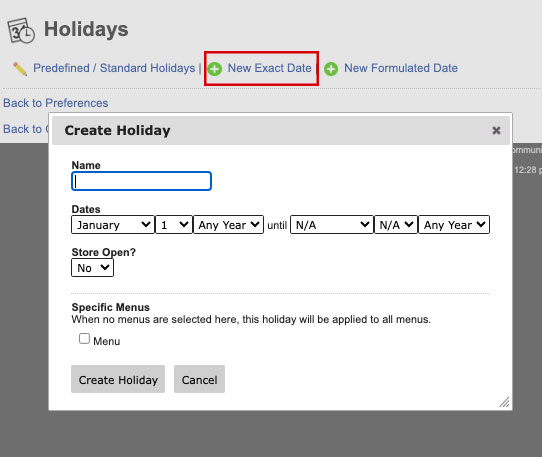This screenshot has width=542, height=457.
Task: Focus the holiday Name text field
Action: coord(141,181)
